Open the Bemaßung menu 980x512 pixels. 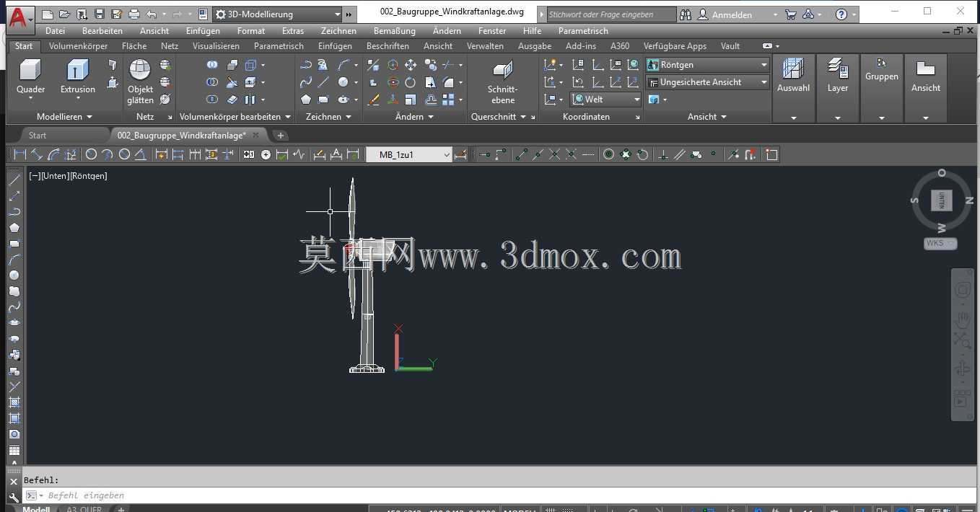pos(395,31)
